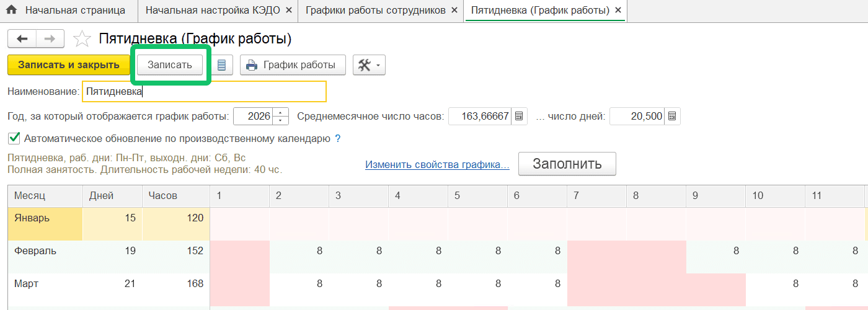Click the Наименование input field
The image size is (868, 310).
point(204,91)
